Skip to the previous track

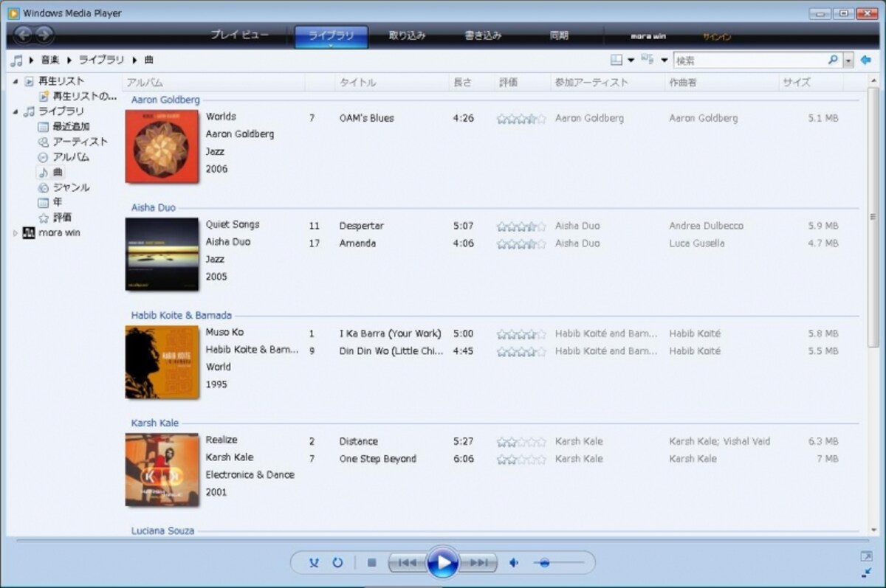point(407,563)
